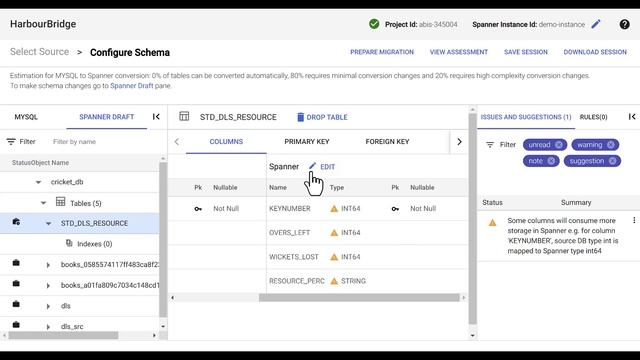Click the trash icon for Drop Table
Image resolution: width=640 pixels, height=360 pixels.
(300, 117)
